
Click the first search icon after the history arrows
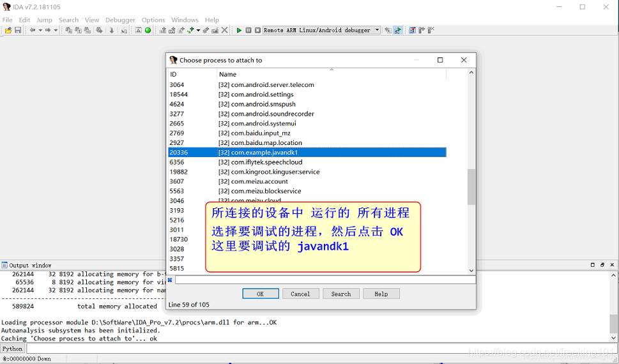click(69, 30)
